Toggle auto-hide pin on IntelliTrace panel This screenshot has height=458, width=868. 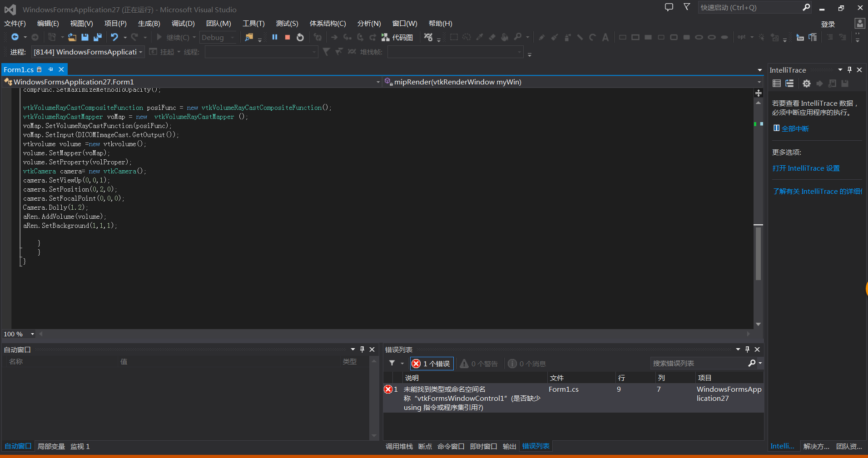tap(849, 69)
